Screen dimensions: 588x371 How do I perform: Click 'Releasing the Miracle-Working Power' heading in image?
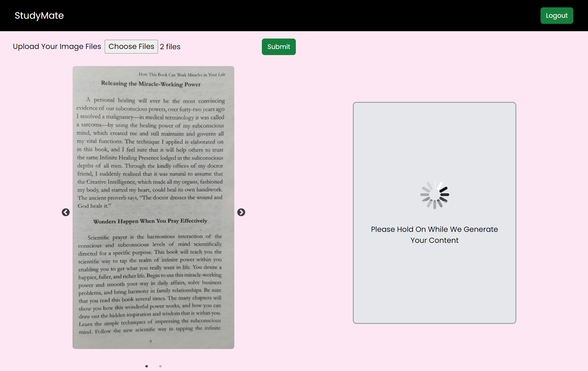click(x=151, y=84)
